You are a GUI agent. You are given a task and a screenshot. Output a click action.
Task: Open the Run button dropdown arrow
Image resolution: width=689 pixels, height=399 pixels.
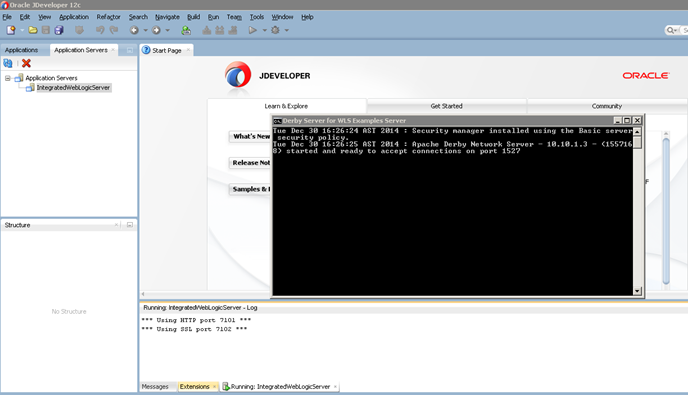click(x=265, y=30)
